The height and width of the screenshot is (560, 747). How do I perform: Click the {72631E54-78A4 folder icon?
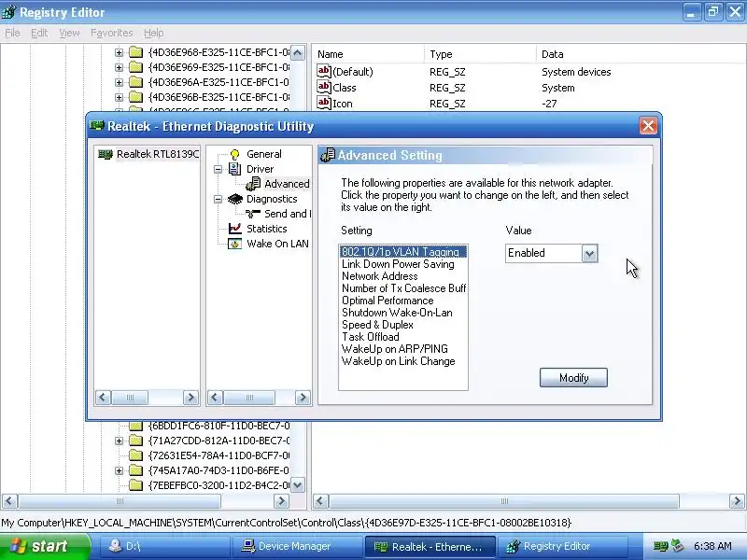[x=136, y=455]
